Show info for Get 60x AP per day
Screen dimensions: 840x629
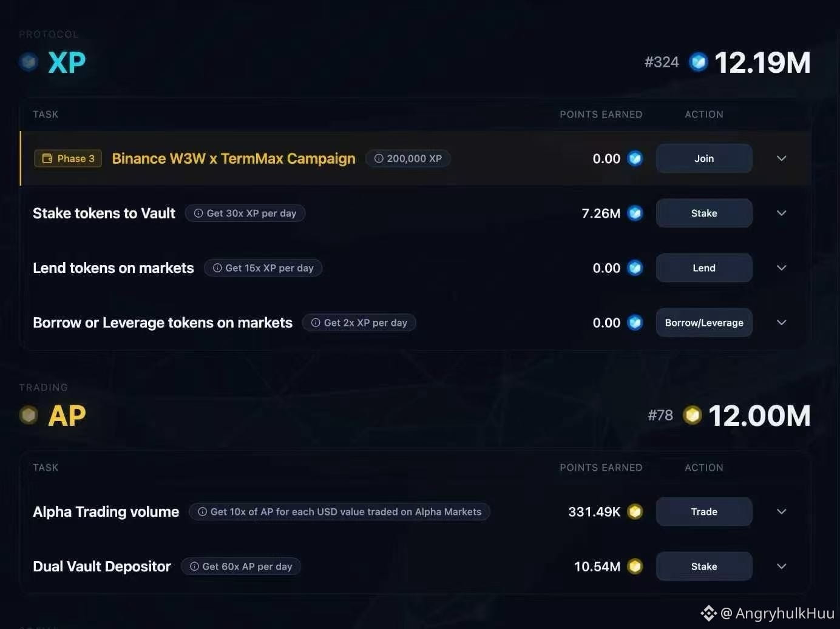pos(241,566)
